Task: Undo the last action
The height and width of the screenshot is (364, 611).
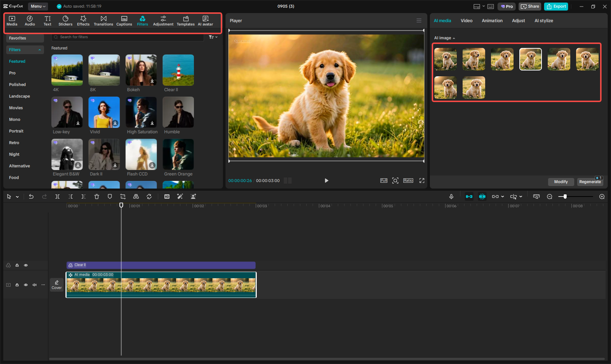Action: (31, 196)
